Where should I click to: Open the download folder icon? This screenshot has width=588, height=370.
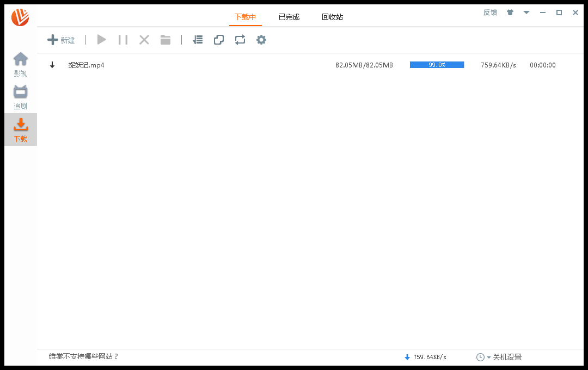pyautogui.click(x=166, y=40)
